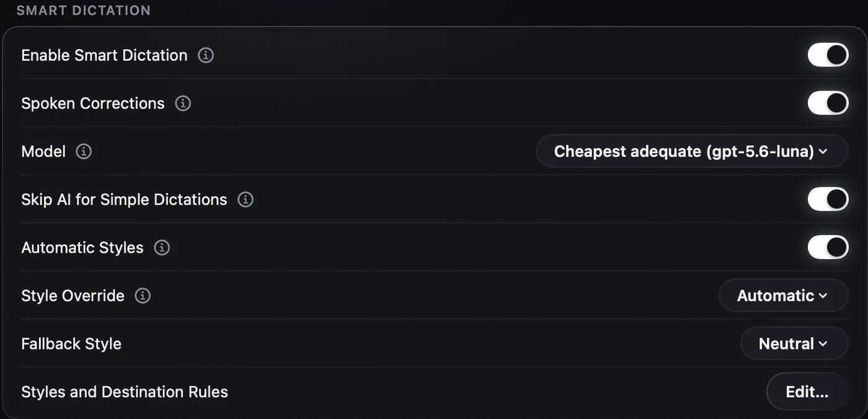868x419 pixels.
Task: Switch off the Automatic Styles toggle
Action: (x=828, y=248)
